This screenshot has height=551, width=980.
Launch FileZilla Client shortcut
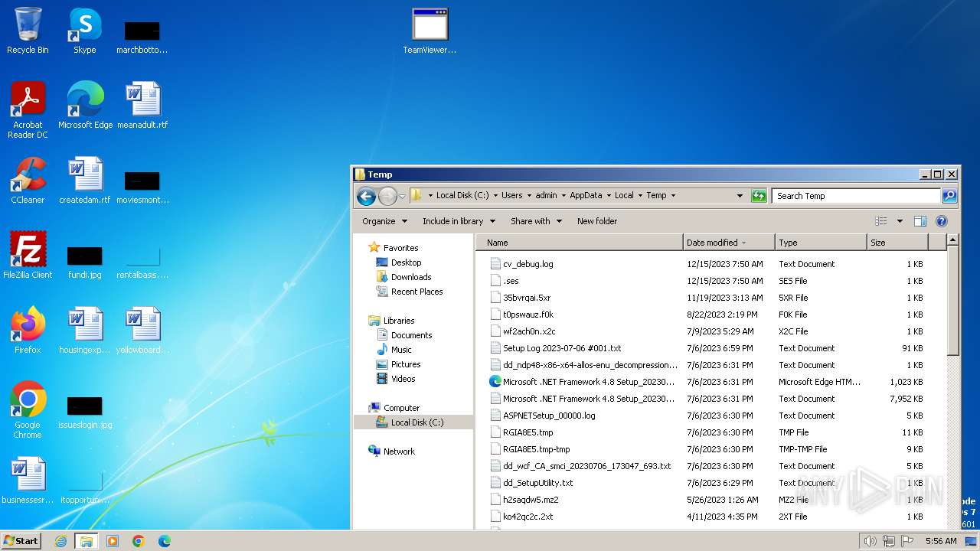[x=28, y=256]
